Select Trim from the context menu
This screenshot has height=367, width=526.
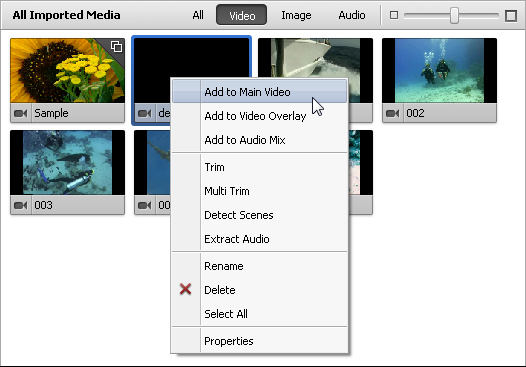259,167
